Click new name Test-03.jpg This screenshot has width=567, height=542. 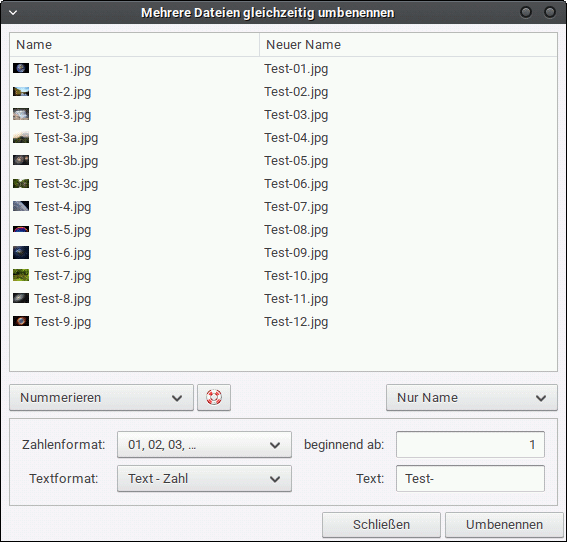(x=296, y=115)
